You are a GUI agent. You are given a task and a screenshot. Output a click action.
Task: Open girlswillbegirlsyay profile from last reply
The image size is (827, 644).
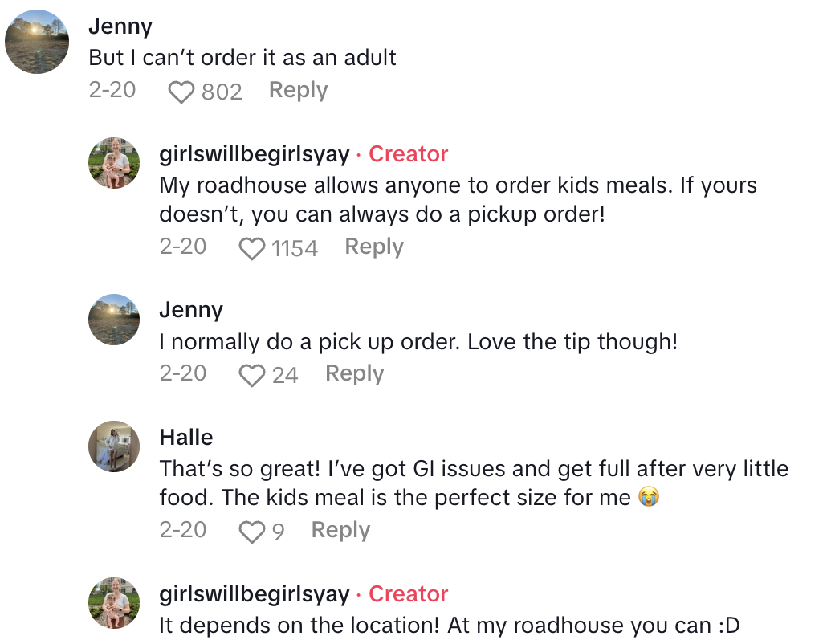point(255,594)
